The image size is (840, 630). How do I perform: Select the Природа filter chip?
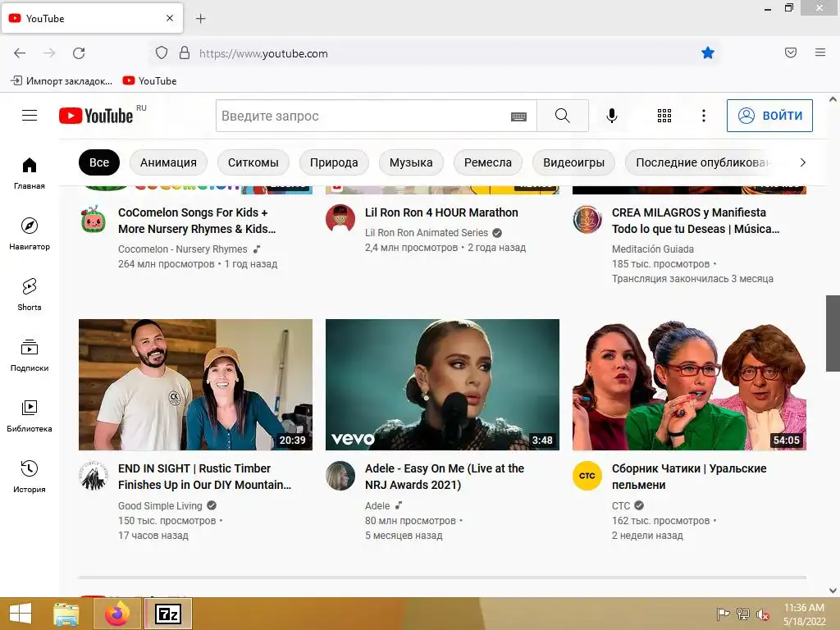click(x=334, y=162)
